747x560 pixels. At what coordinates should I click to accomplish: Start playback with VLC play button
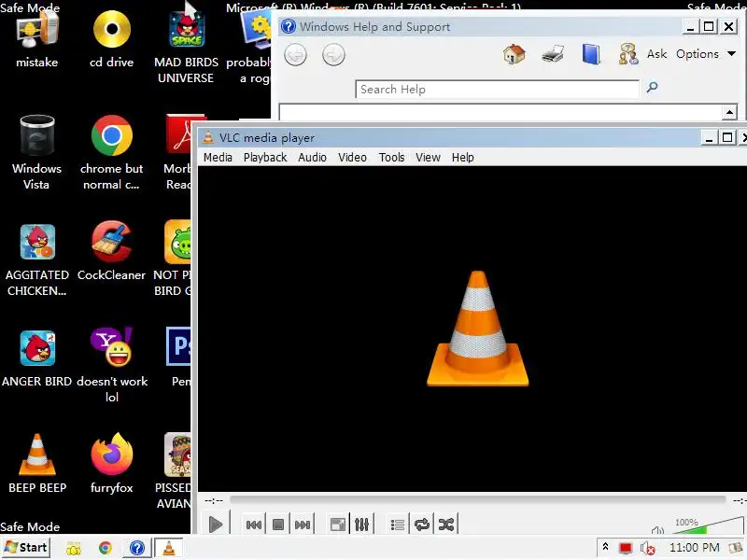[x=216, y=525]
